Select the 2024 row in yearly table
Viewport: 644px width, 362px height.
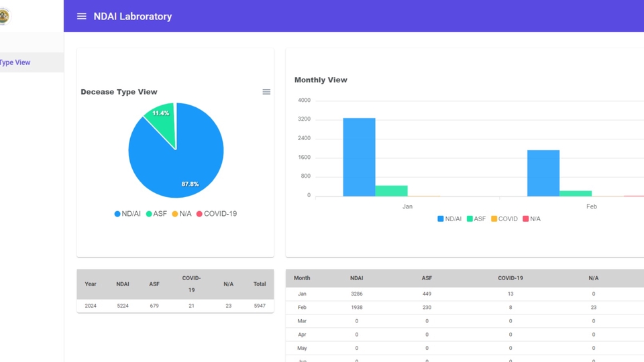[175, 306]
